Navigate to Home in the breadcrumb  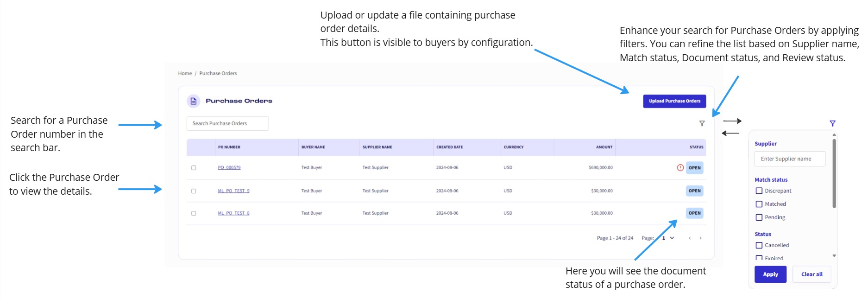(185, 73)
